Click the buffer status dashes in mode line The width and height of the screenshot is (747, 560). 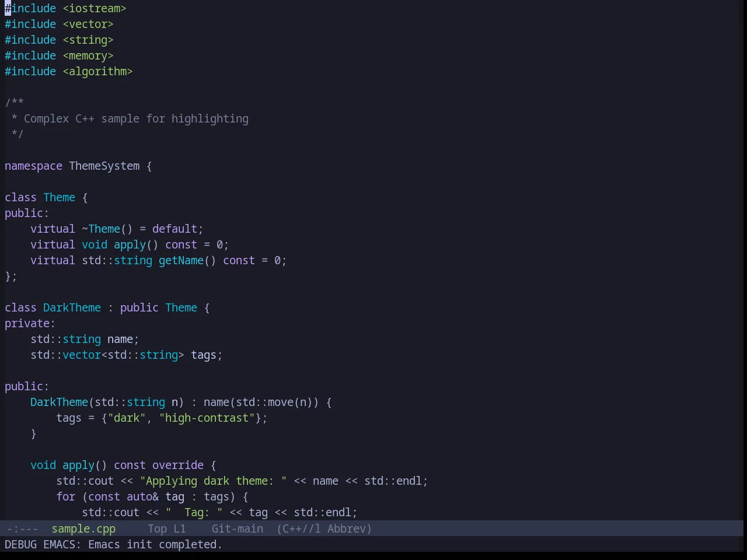[23, 528]
